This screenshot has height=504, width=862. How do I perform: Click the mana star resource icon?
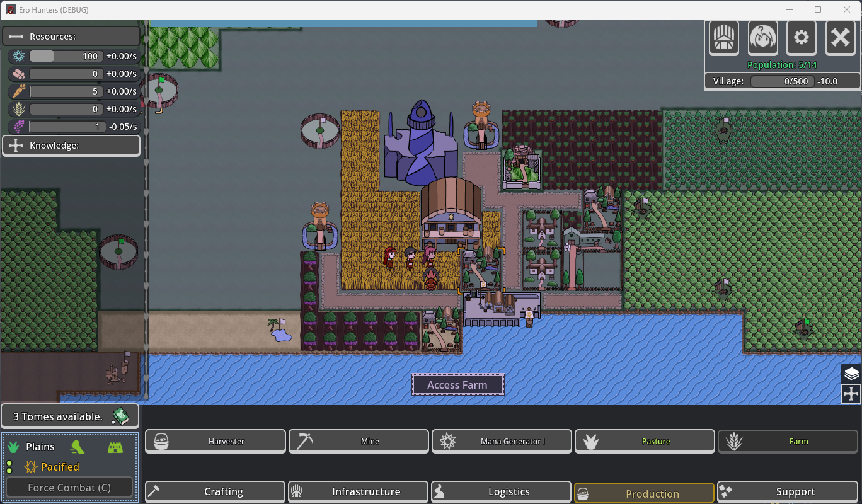point(18,56)
